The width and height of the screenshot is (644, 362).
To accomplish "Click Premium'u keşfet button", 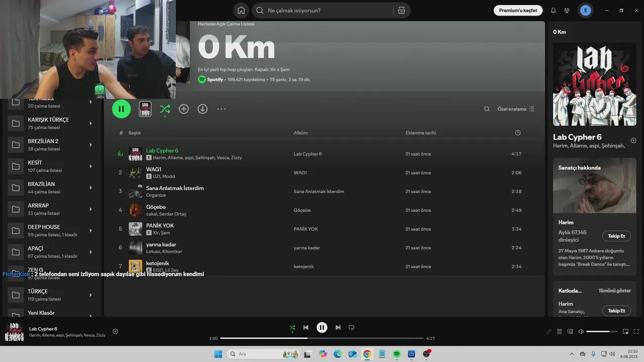I will pyautogui.click(x=518, y=11).
